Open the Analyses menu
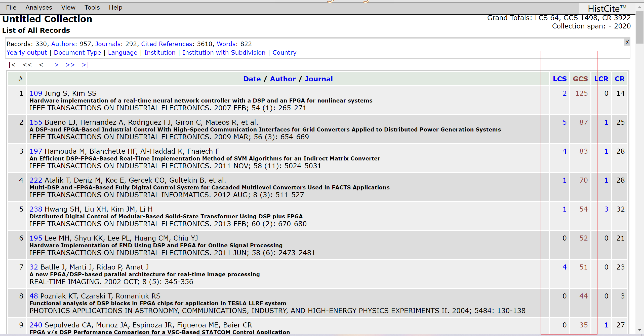The image size is (644, 336). [39, 7]
